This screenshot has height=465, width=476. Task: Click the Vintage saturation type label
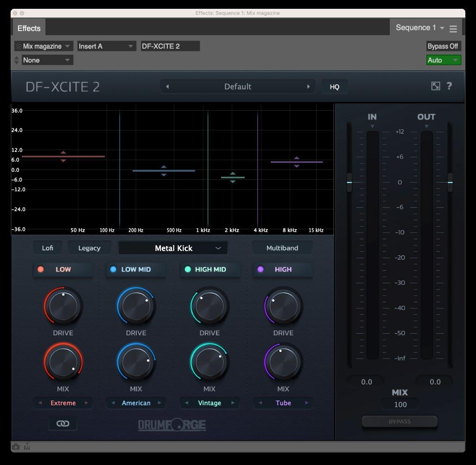coord(209,403)
